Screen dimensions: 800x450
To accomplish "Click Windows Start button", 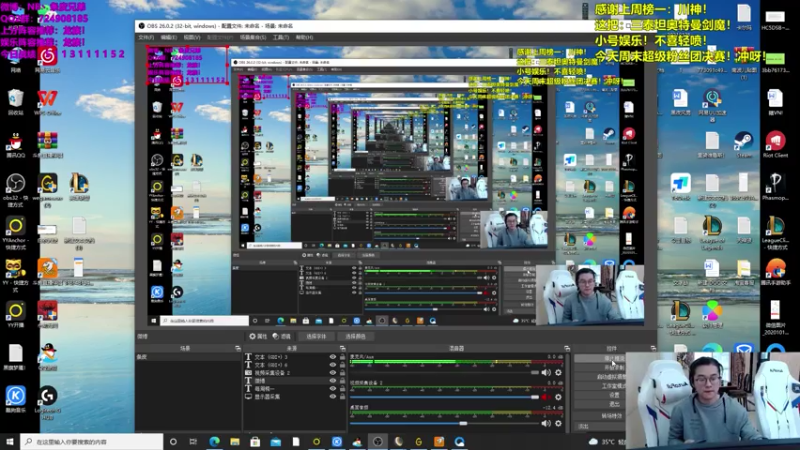I will (x=10, y=441).
